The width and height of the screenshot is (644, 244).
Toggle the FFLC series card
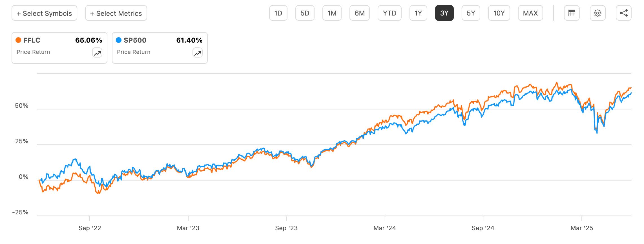59,47
